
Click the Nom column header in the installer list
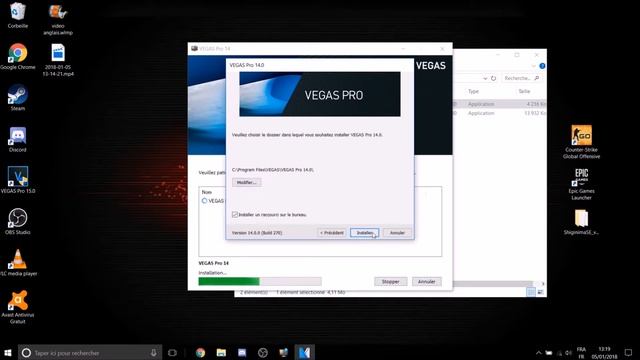207,192
